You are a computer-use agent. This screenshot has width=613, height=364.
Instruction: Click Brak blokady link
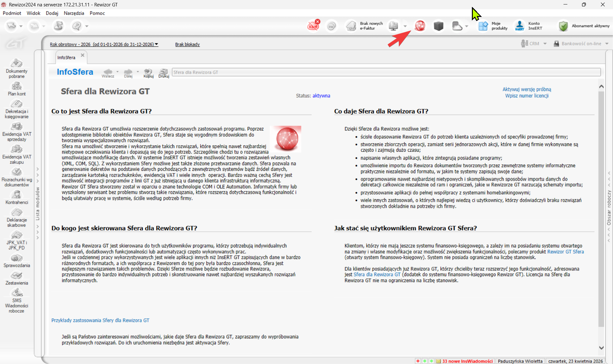[187, 44]
